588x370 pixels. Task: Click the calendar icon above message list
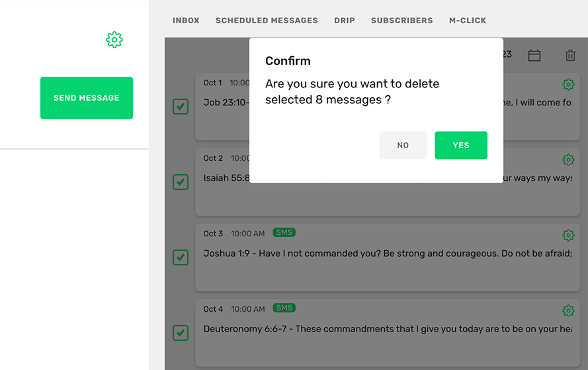click(x=534, y=56)
